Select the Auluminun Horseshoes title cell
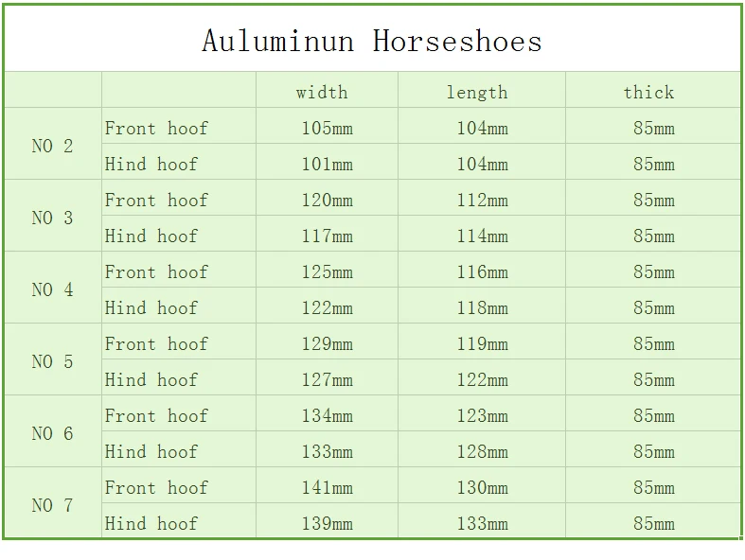This screenshot has width=745, height=560. click(372, 40)
